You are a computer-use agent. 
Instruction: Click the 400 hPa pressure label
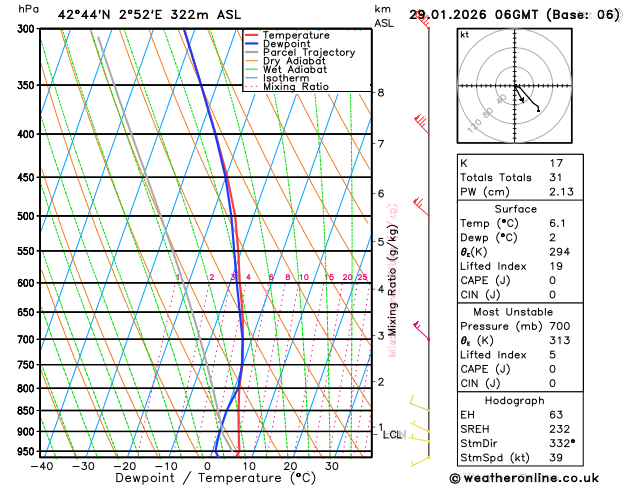coord(28,134)
